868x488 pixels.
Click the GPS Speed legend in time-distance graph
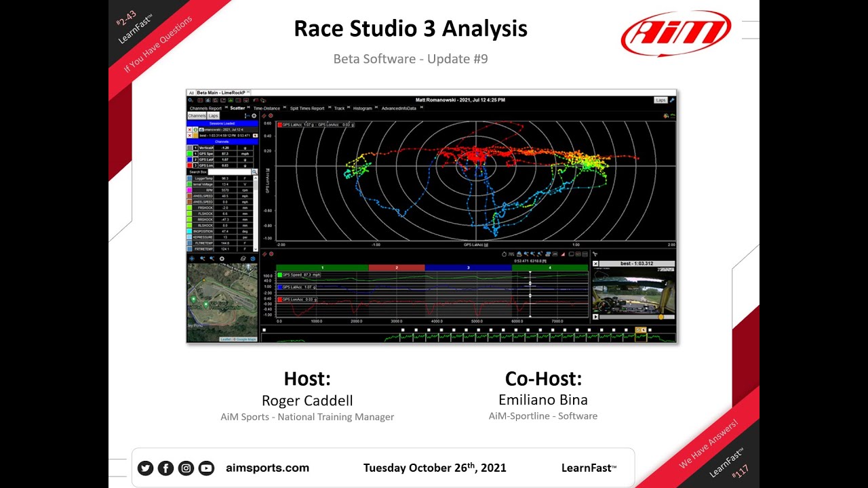tap(299, 275)
